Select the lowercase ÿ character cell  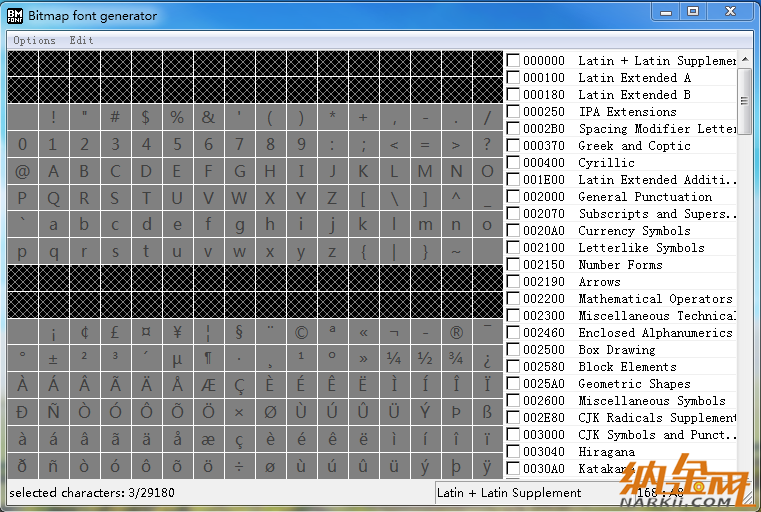click(x=487, y=466)
